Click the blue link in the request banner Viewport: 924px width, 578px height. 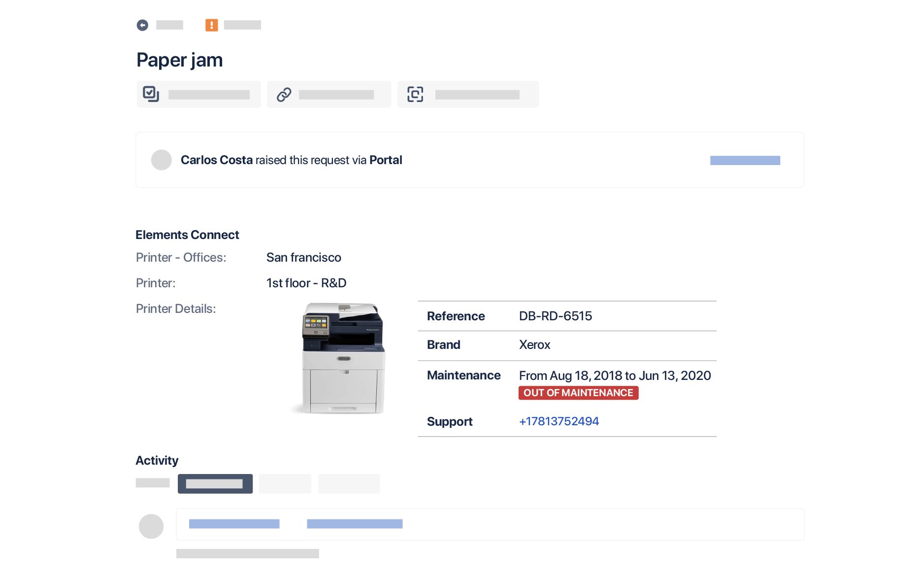745,160
